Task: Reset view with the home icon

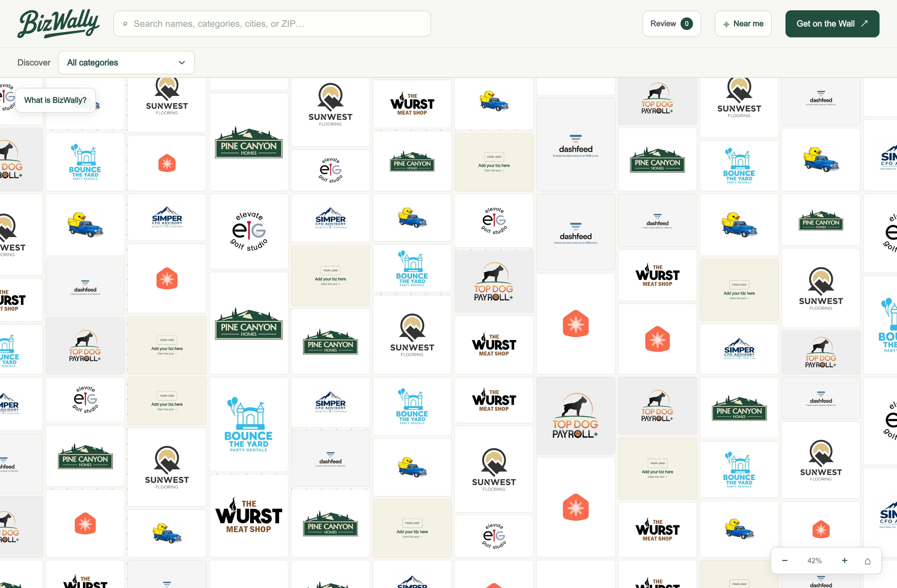Action: pos(868,561)
